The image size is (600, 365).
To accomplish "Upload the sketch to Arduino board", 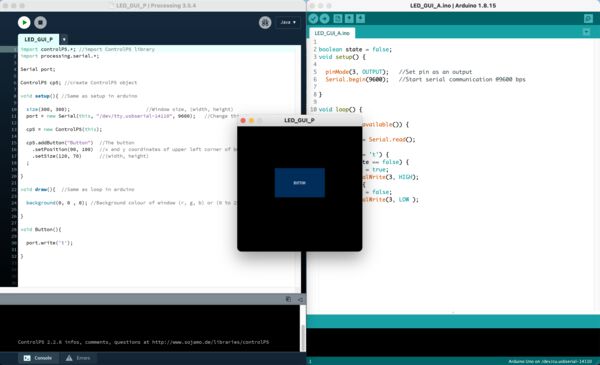I will pos(324,18).
